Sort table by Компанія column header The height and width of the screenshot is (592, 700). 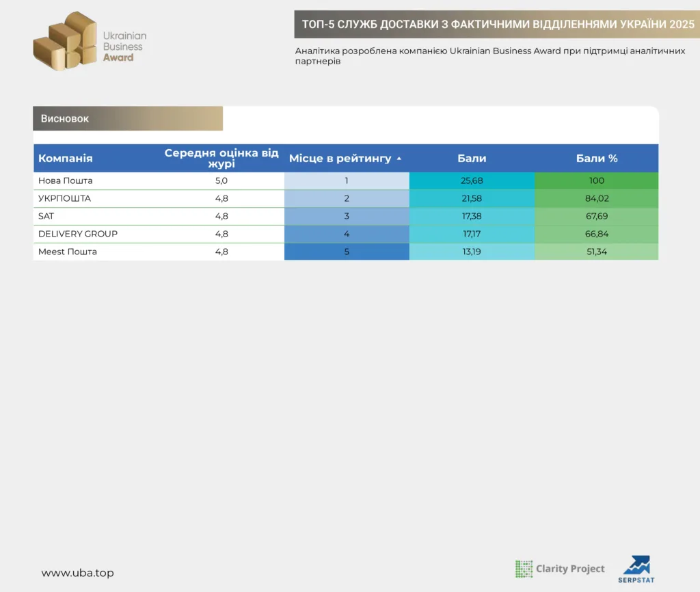coord(66,158)
